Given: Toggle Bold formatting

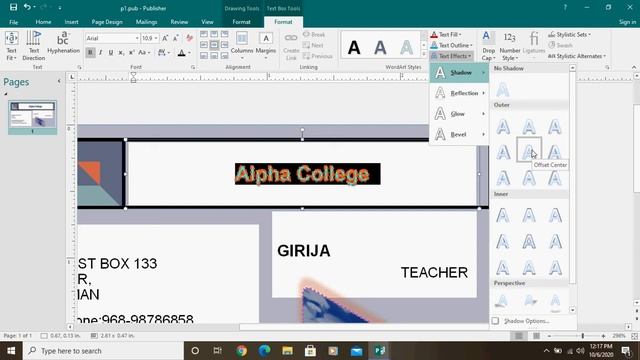Looking at the screenshot, I should coord(90,53).
